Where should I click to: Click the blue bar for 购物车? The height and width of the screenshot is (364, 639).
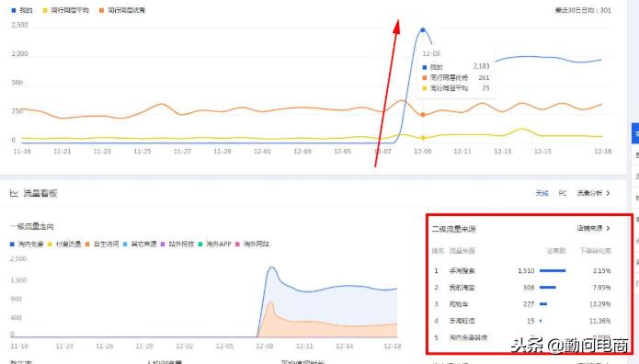pyautogui.click(x=543, y=304)
